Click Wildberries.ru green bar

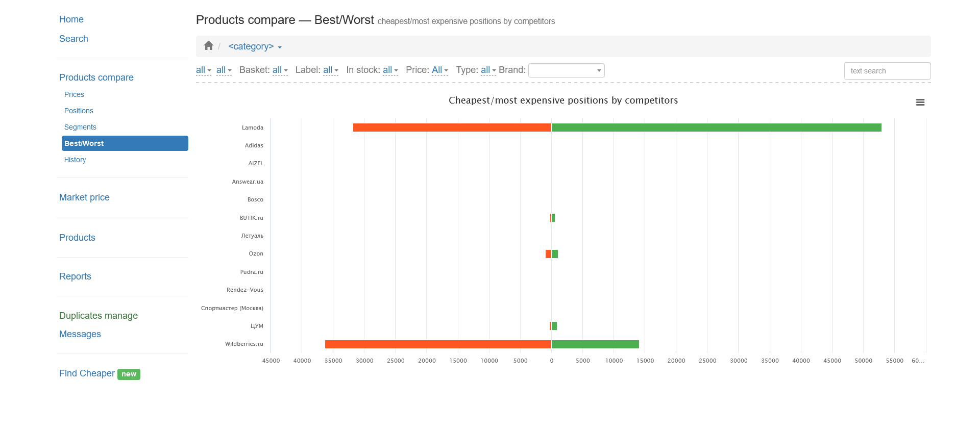[x=595, y=344]
